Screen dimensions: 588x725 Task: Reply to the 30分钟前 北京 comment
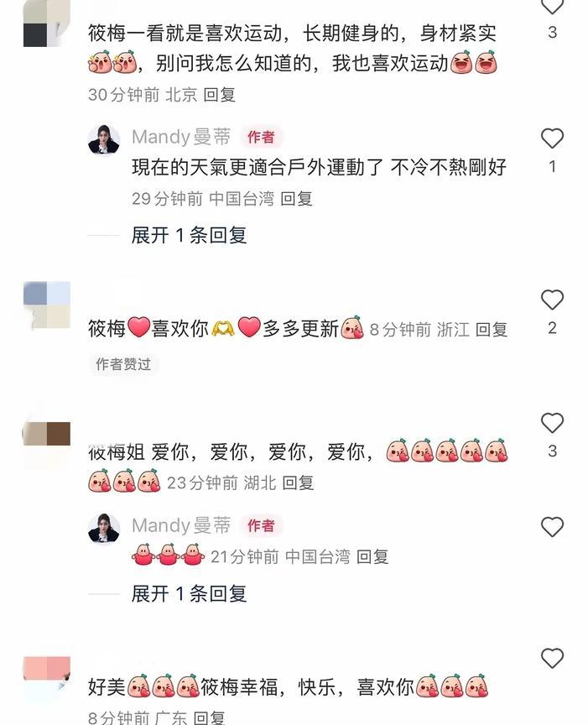coord(220,95)
